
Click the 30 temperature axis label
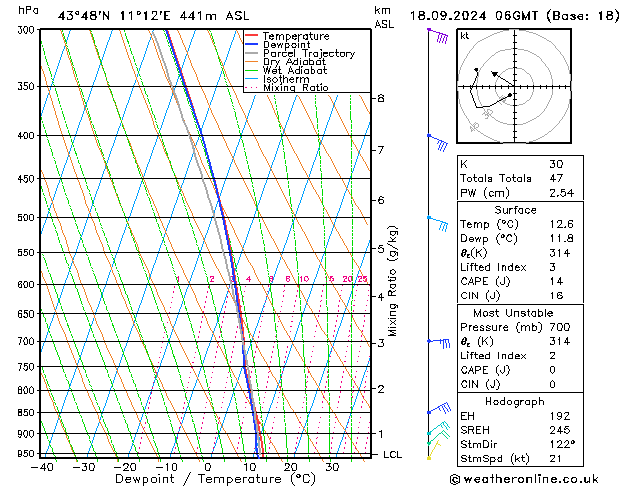coord(332,467)
